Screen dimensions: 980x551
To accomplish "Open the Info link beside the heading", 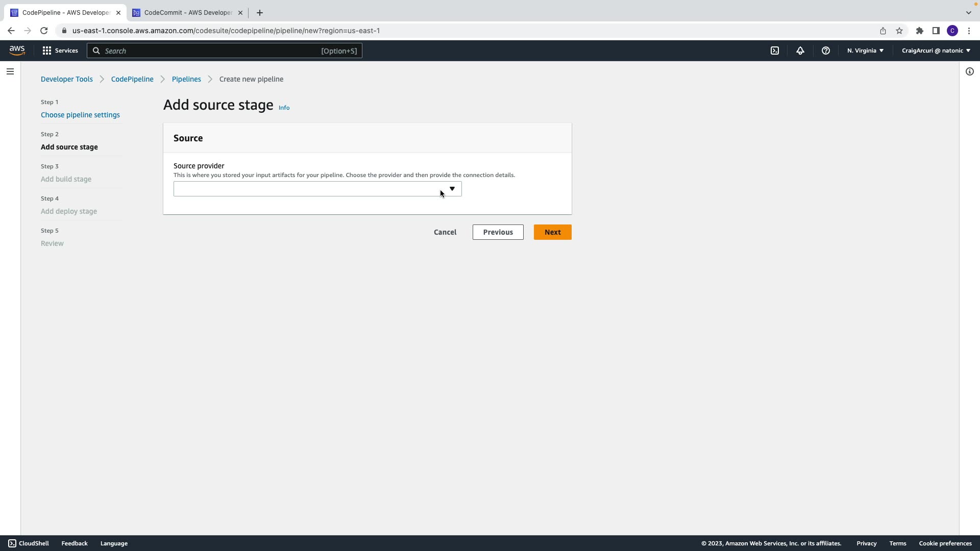I will coord(284,108).
